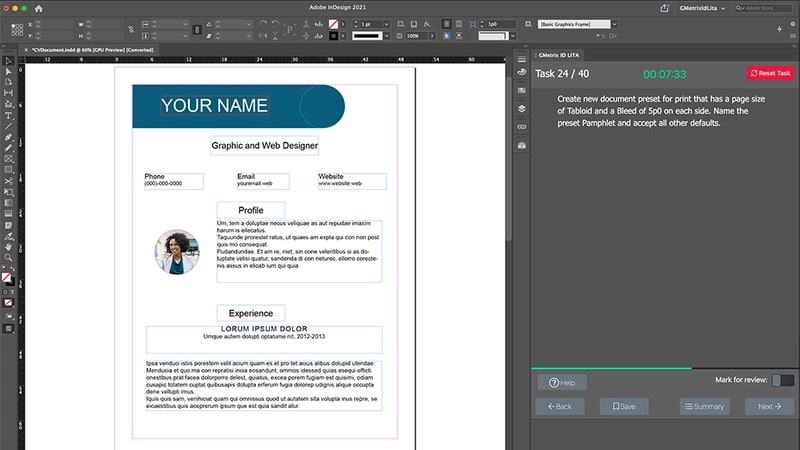800x450 pixels.
Task: Select the Free Transform tool
Action: pyautogui.click(x=8, y=192)
